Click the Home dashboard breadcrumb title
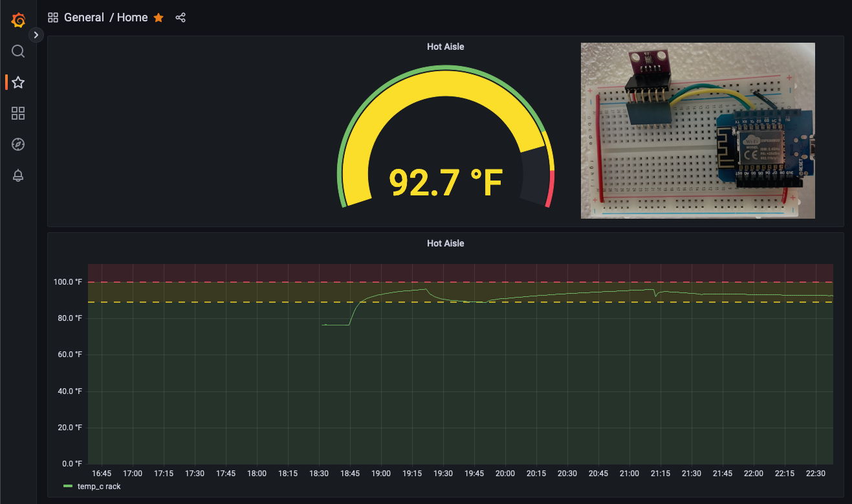 click(x=133, y=18)
